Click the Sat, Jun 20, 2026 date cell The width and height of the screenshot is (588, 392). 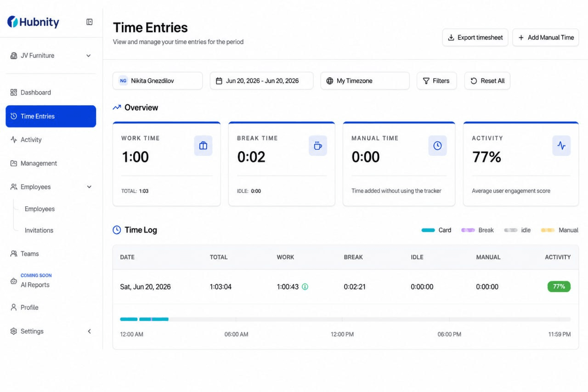point(145,287)
